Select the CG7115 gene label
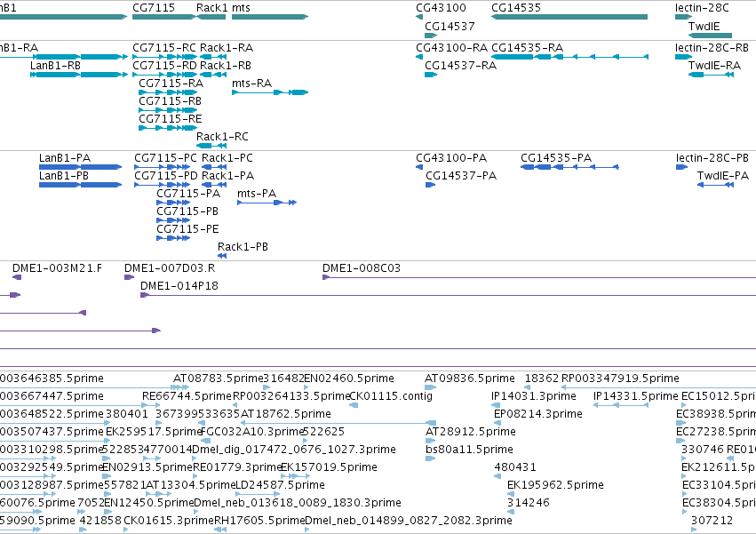The width and height of the screenshot is (756, 534). click(154, 8)
